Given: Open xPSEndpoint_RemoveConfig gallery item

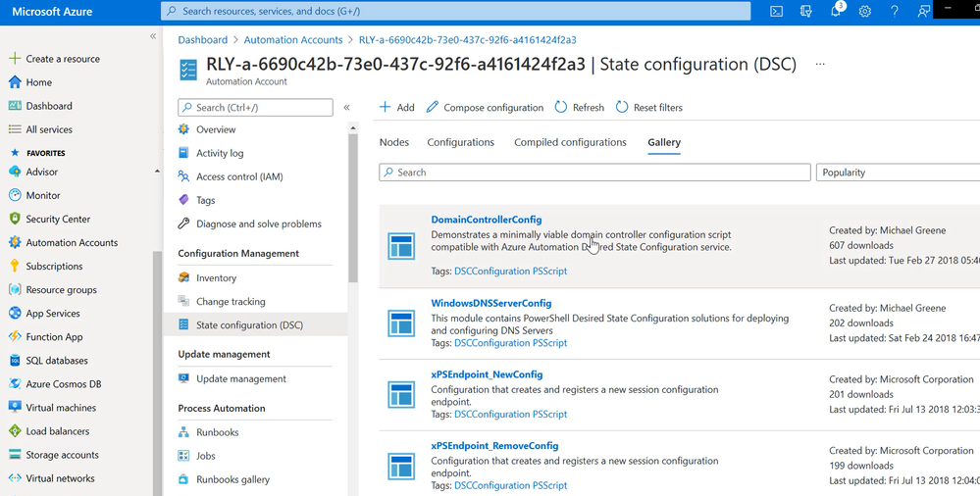Looking at the screenshot, I should pos(494,446).
